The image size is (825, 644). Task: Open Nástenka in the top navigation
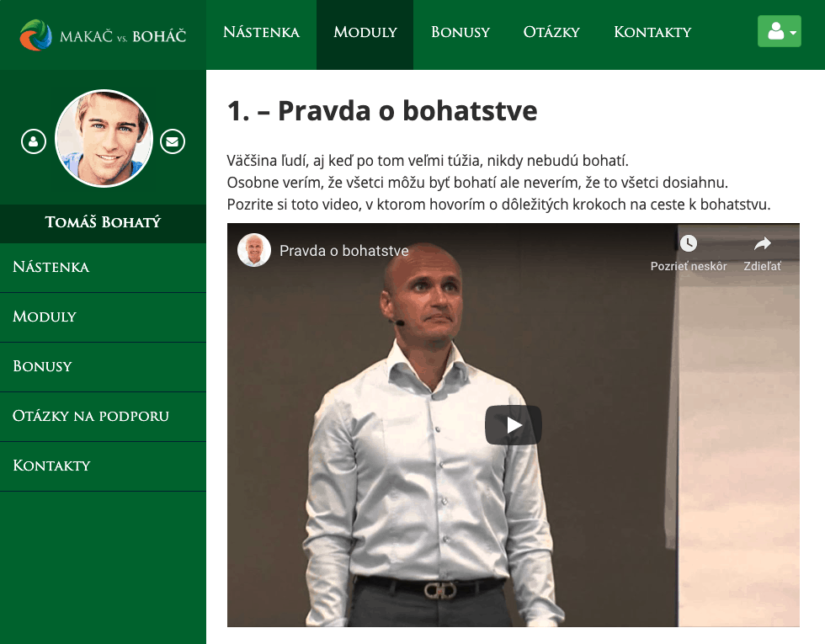point(261,32)
